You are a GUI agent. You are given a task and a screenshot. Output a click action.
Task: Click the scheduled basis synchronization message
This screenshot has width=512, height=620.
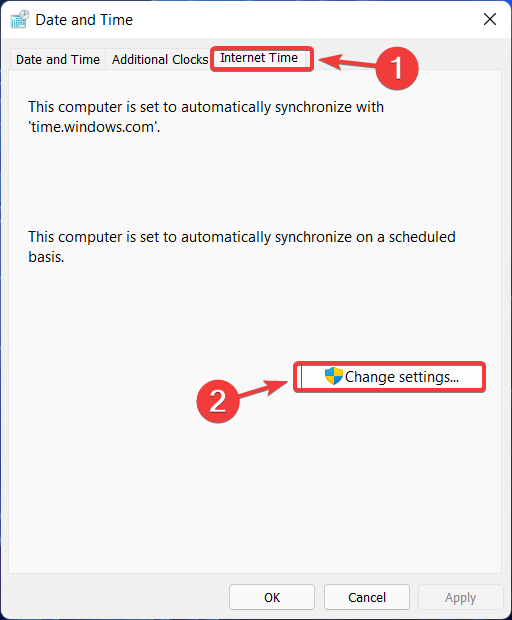242,247
